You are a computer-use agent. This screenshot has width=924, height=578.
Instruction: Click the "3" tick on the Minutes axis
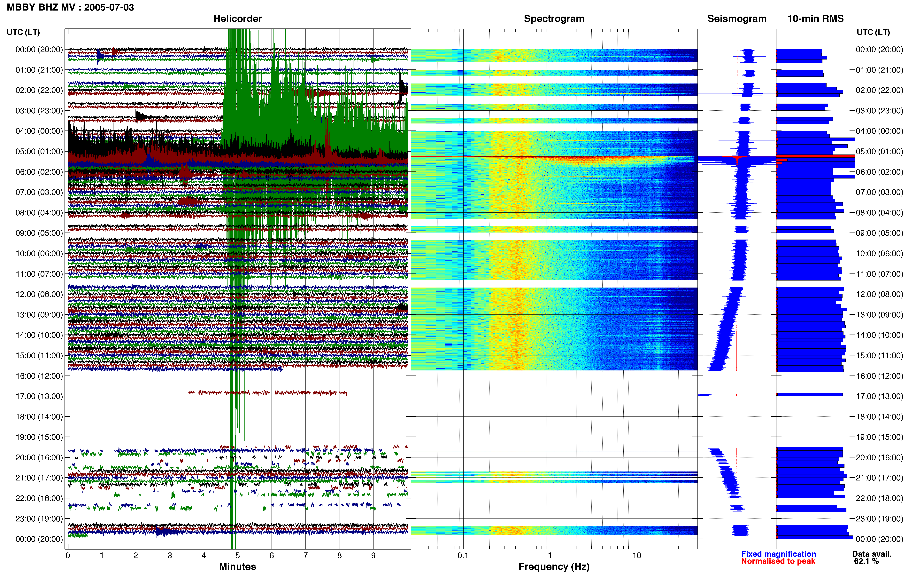point(170,555)
